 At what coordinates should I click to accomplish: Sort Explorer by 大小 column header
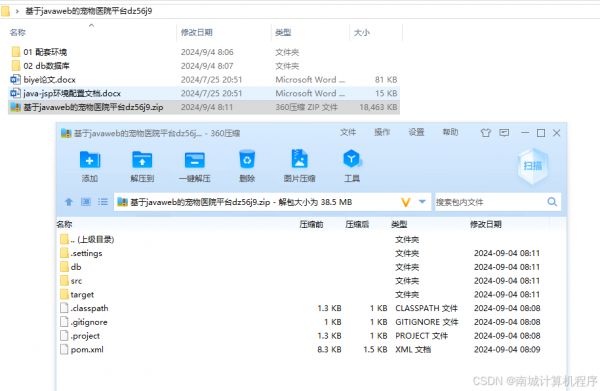coord(362,33)
